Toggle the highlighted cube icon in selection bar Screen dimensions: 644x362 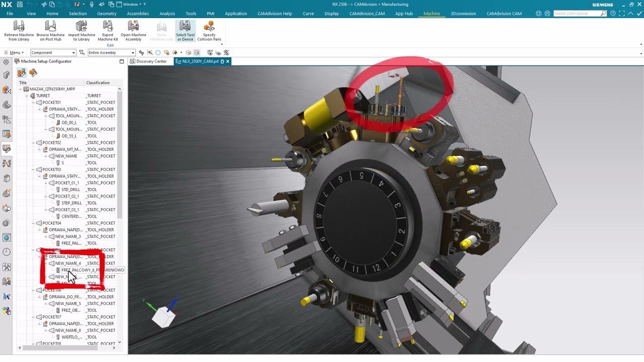[x=197, y=53]
